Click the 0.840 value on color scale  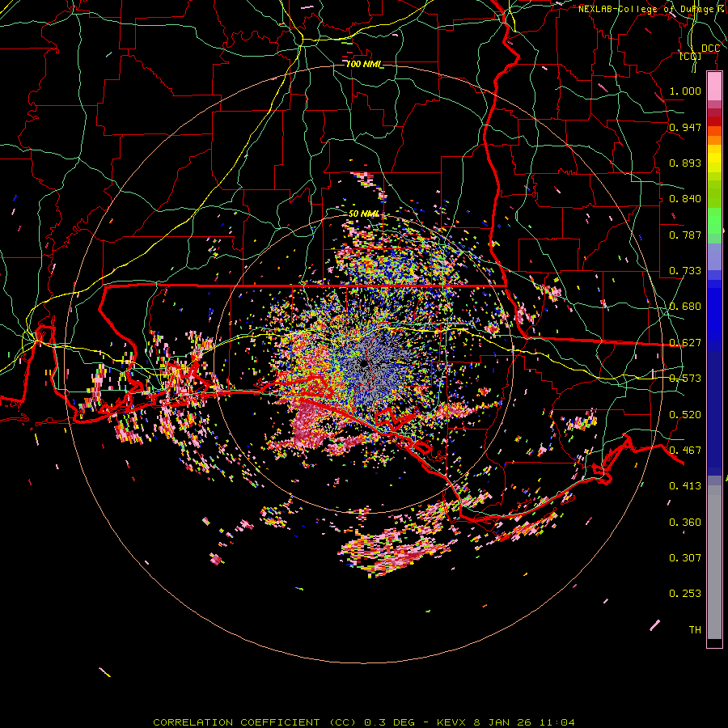685,199
